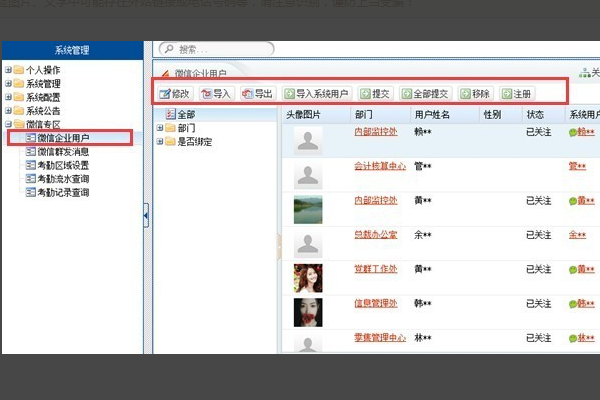Click the 考勤区域设置 page icon
Image resolution: width=600 pixels, height=400 pixels.
[31, 165]
